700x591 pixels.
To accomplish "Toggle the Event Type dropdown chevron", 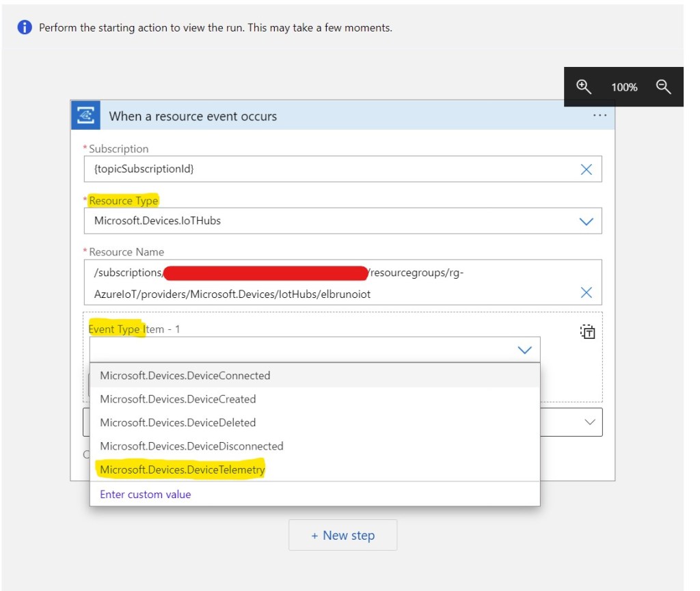I will (x=524, y=350).
